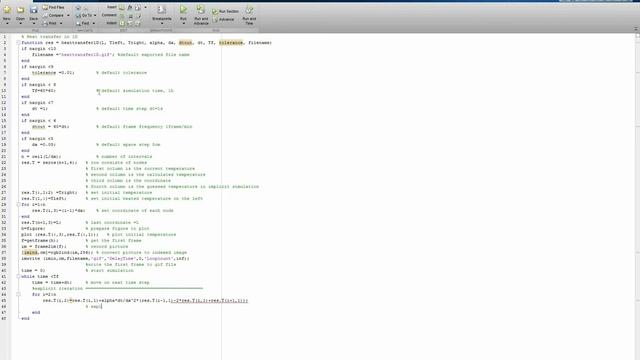Click the increase indent icon
This screenshot has height=360, width=640.
[130, 23]
